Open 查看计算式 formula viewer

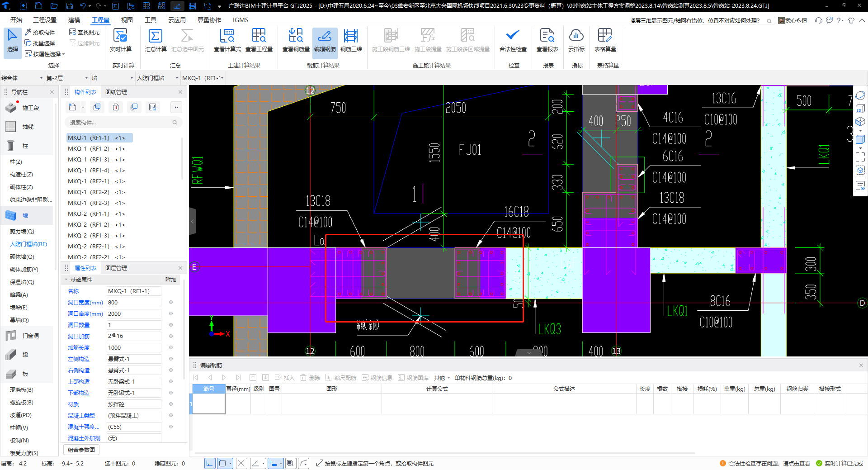coord(227,41)
